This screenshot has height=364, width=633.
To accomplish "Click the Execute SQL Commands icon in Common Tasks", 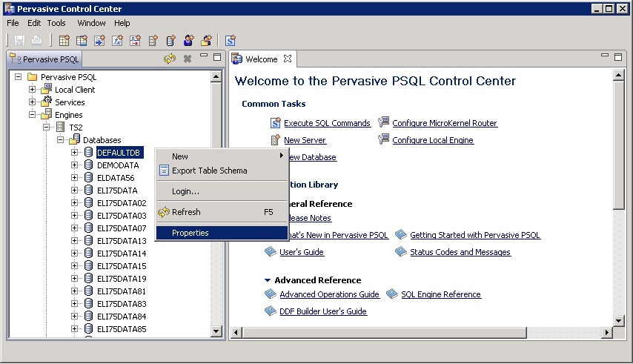I will click(275, 122).
